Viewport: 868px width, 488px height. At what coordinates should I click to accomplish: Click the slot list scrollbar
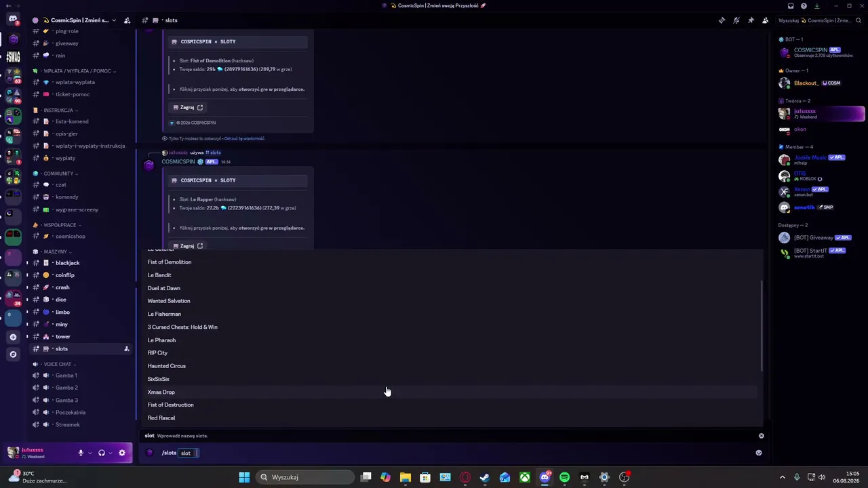(762, 327)
